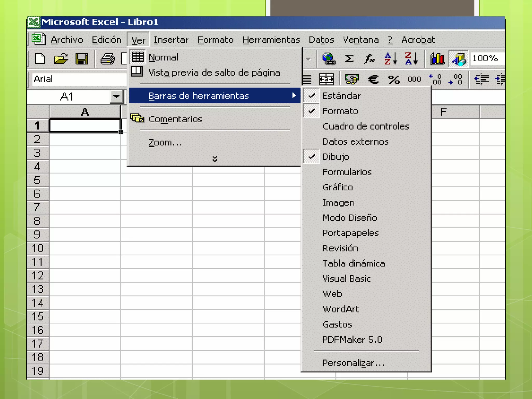Click the AutoSum sigma icon

349,58
